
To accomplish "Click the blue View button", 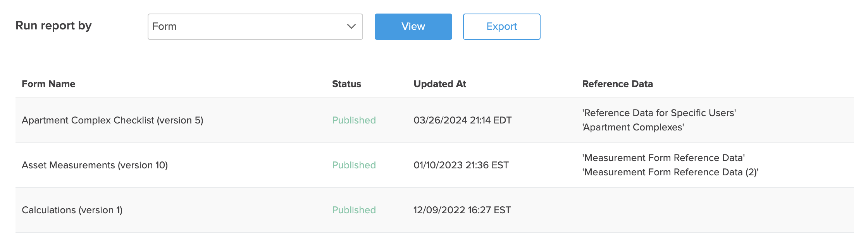I will tap(413, 26).
